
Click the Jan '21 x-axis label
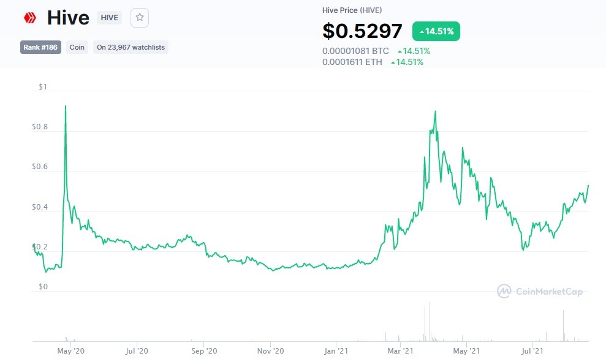point(336,351)
